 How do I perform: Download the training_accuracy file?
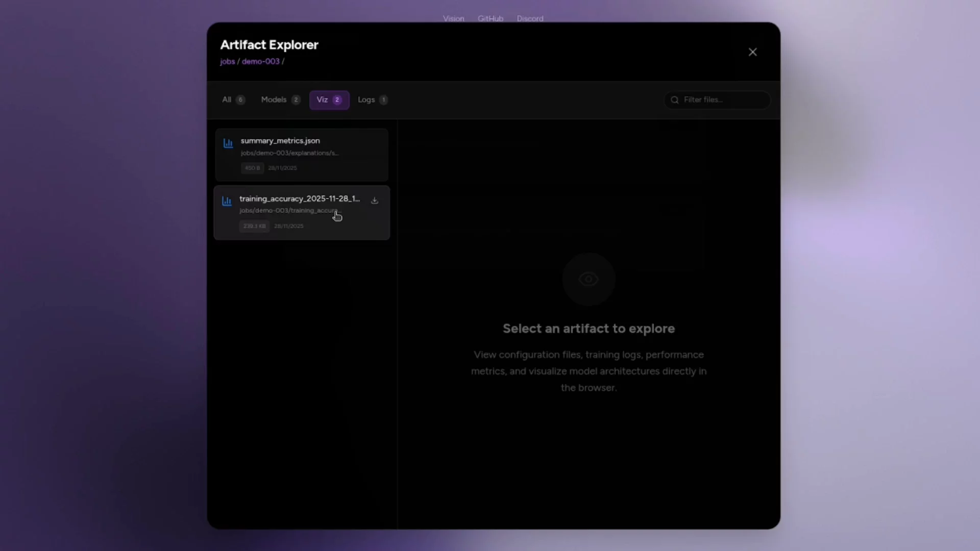(375, 201)
